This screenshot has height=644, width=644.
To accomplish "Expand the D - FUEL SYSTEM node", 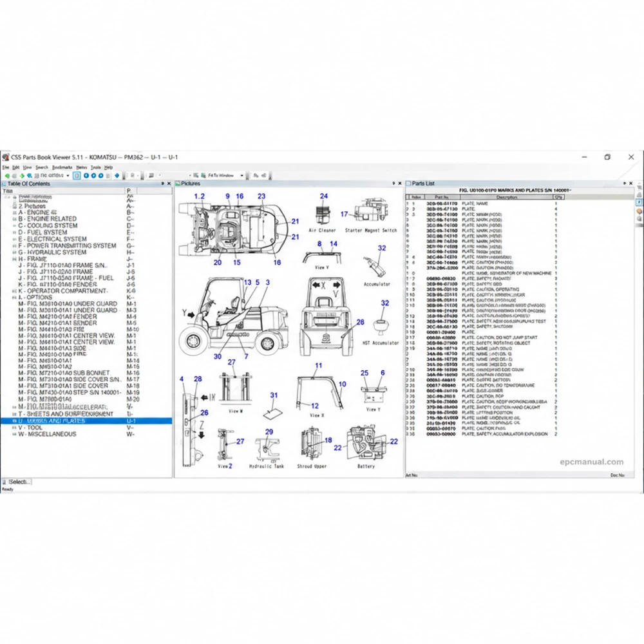I will pos(14,232).
